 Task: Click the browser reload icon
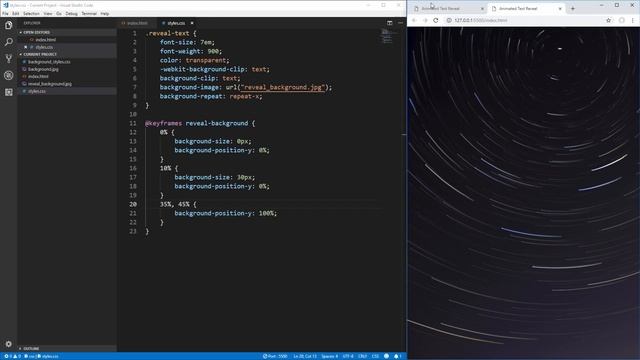click(436, 20)
